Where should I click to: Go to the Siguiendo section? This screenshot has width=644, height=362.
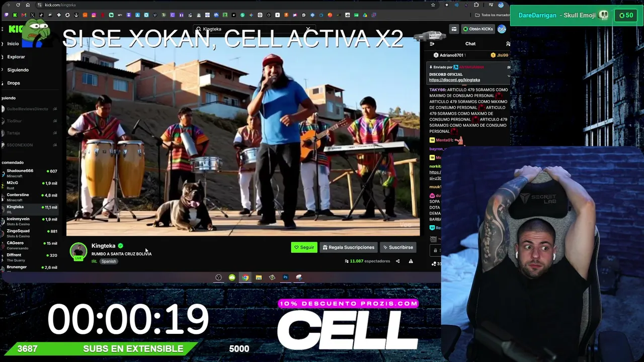pyautogui.click(x=18, y=70)
